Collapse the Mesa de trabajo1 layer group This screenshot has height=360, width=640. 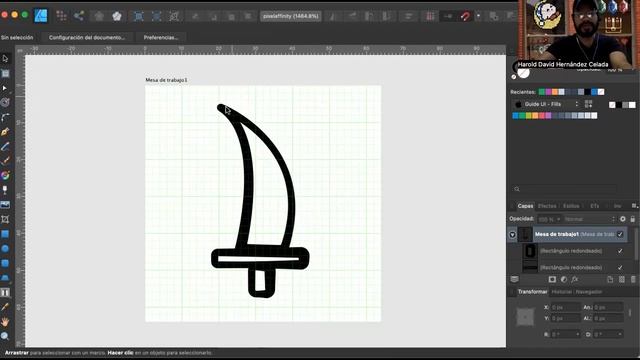(512, 235)
